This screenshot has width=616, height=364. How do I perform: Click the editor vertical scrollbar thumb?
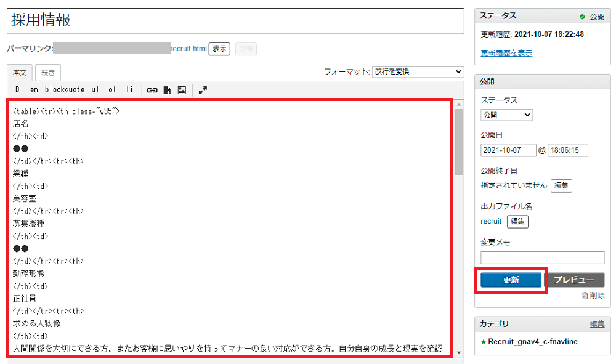click(458, 142)
